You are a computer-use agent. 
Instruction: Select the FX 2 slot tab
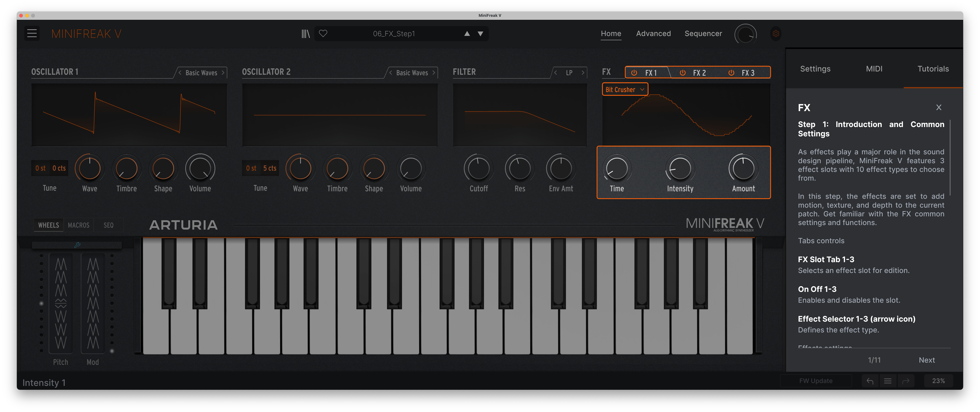pyautogui.click(x=699, y=73)
